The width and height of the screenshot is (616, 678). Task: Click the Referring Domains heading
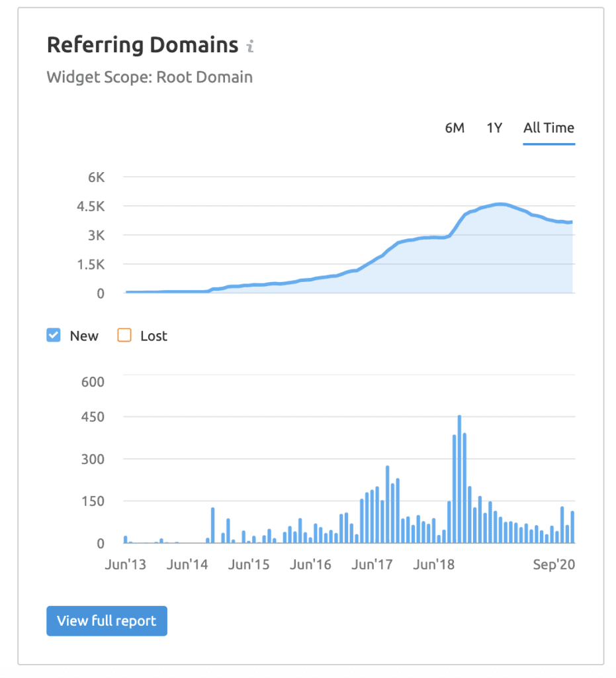coord(142,46)
